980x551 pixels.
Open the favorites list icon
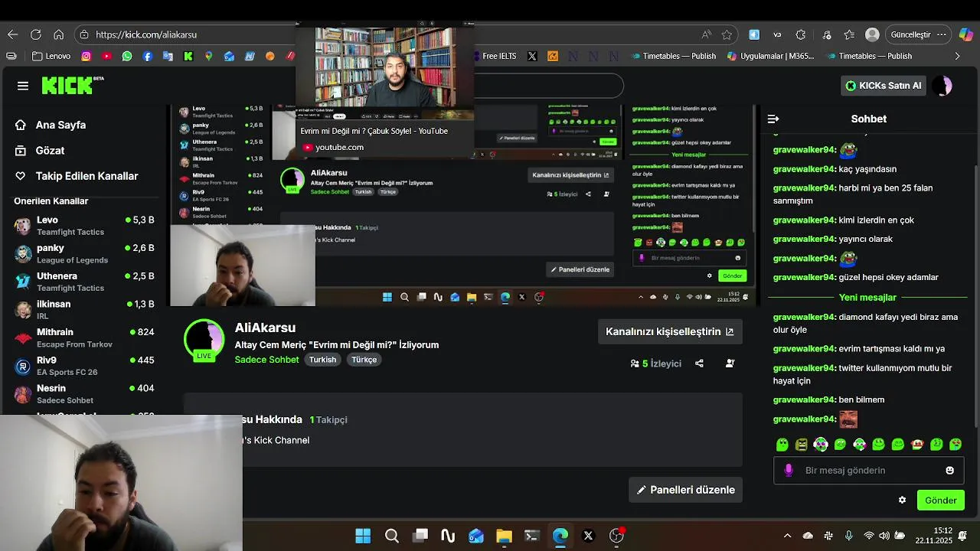pyautogui.click(x=849, y=34)
